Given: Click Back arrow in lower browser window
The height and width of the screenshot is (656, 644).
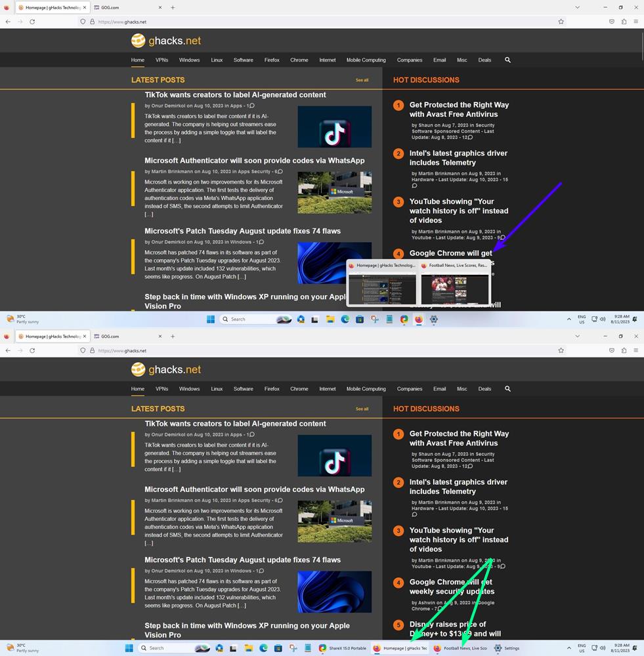Looking at the screenshot, I should pos(8,350).
